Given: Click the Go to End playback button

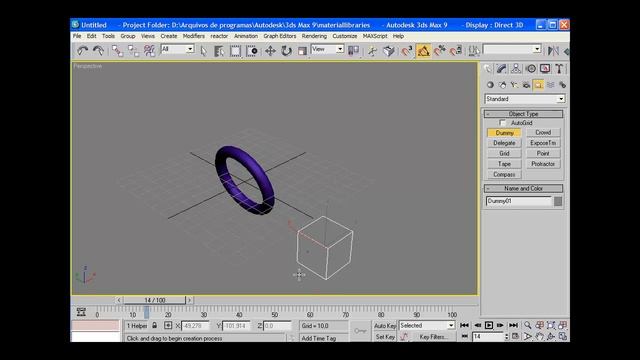Looking at the screenshot, I should tap(513, 325).
